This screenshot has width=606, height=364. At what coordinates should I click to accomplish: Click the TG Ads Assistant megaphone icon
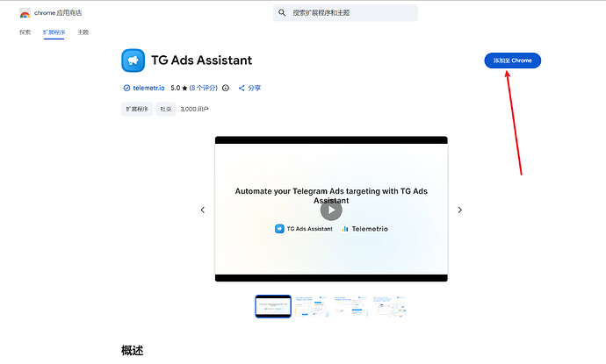(x=133, y=61)
